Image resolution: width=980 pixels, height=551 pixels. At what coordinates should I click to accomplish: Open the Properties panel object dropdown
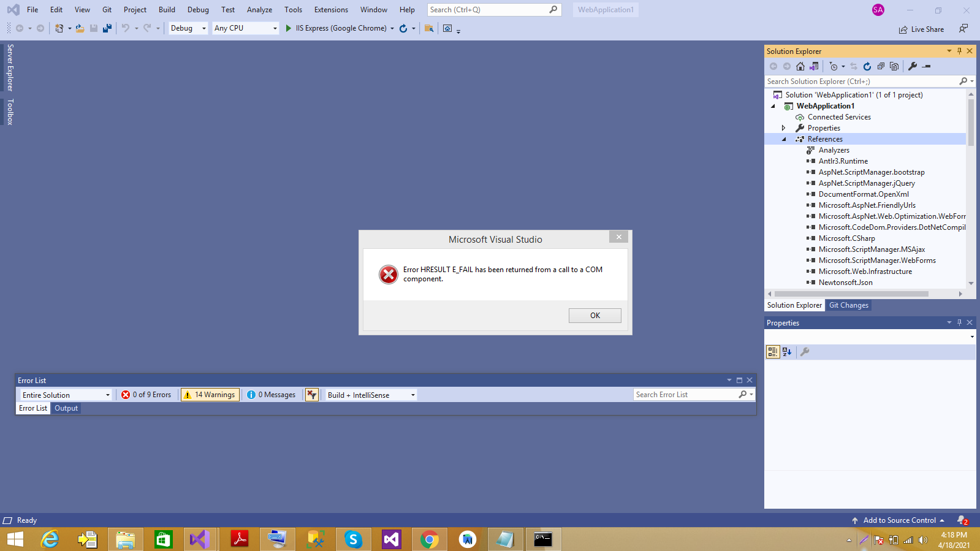(972, 336)
